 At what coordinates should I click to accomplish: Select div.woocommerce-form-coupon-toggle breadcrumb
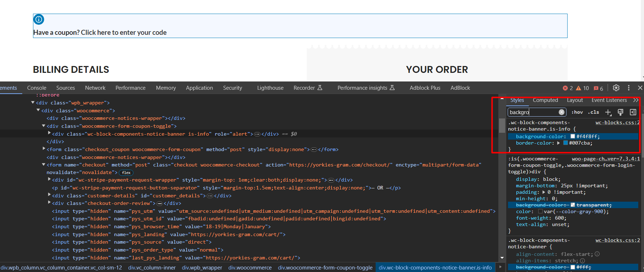tap(325, 268)
